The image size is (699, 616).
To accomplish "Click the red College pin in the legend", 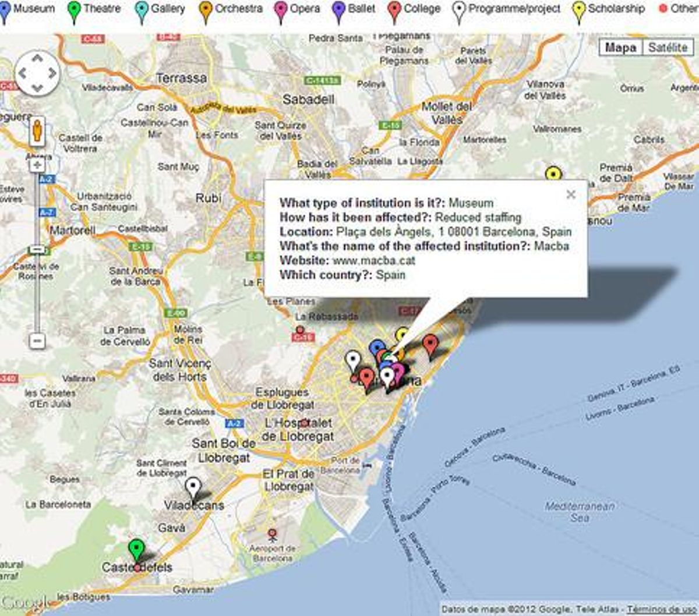I will [x=395, y=12].
